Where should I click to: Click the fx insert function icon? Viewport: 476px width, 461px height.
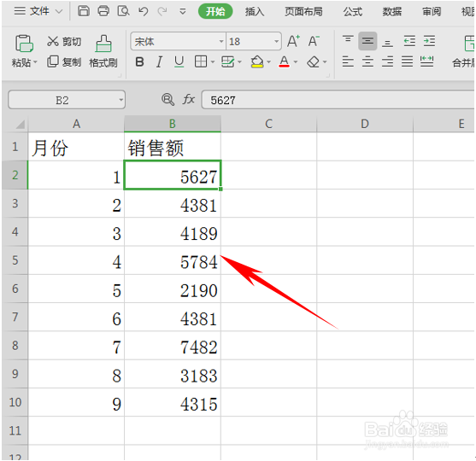pyautogui.click(x=189, y=99)
